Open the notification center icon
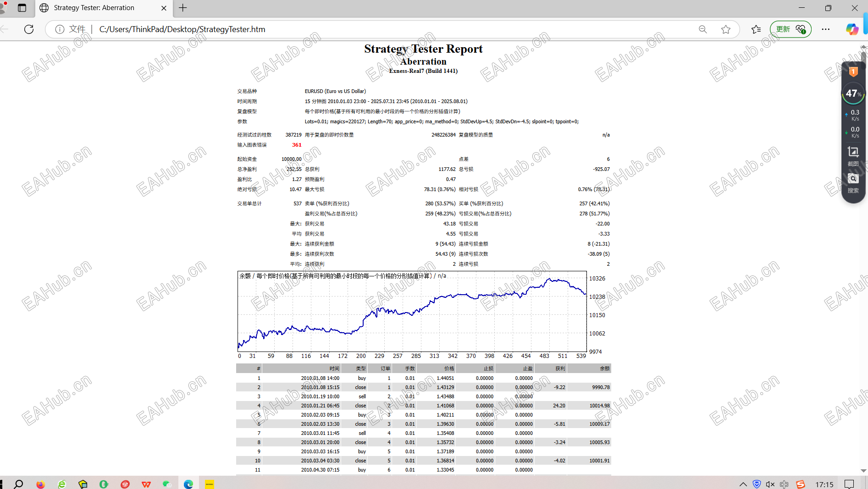This screenshot has height=489, width=868. 849,484
